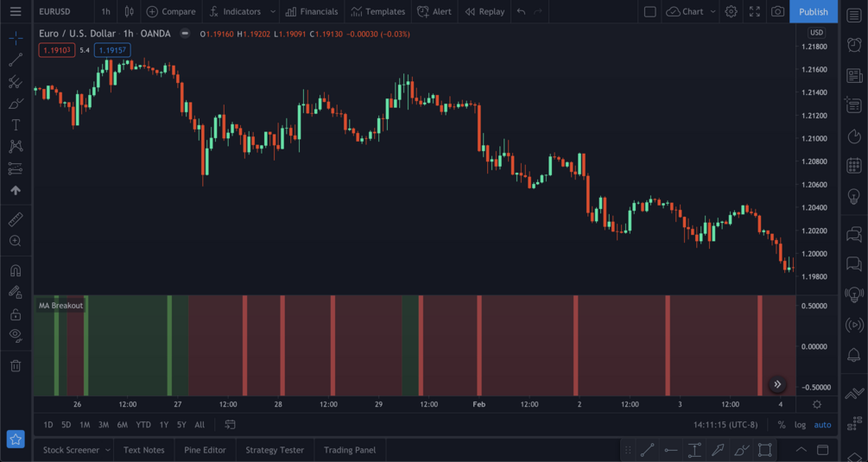Image resolution: width=868 pixels, height=462 pixels.
Task: Expand the Chart layout dropdown arrow
Action: click(713, 11)
